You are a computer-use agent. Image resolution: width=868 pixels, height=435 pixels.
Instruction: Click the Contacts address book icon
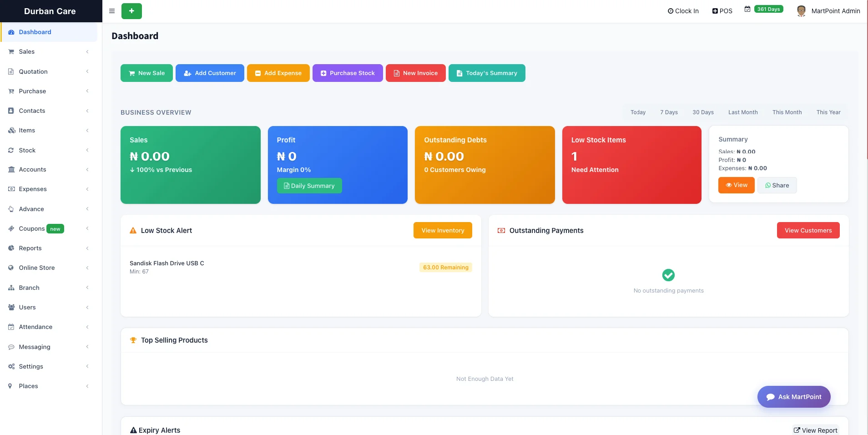[x=11, y=111]
